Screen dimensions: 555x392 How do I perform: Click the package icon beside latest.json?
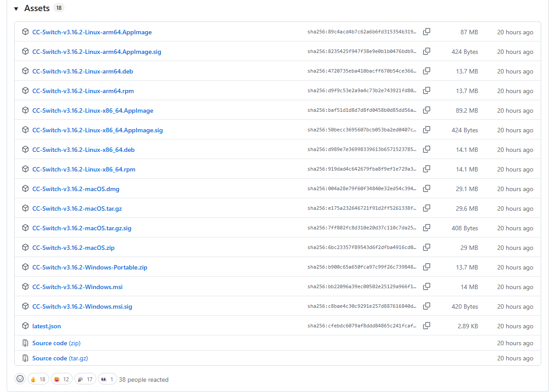(25, 326)
